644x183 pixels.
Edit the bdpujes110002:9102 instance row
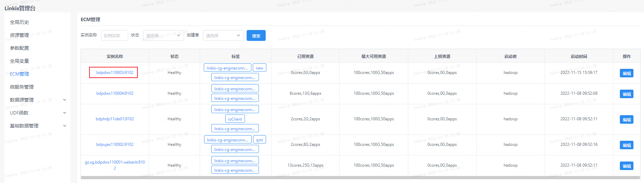tap(626, 145)
